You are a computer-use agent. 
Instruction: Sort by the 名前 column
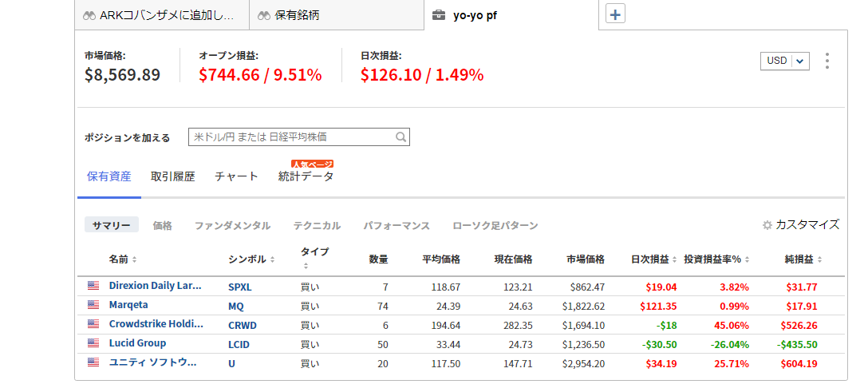click(135, 259)
